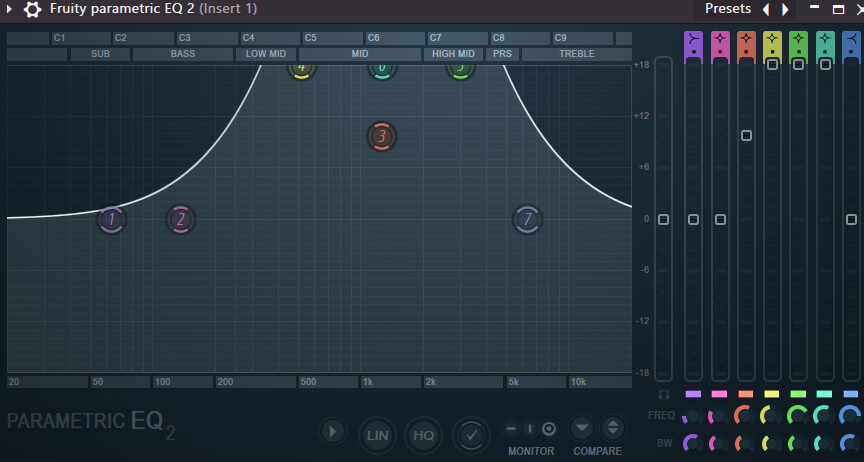Open green band 5 filter type icon
The width and height of the screenshot is (864, 462).
click(x=798, y=39)
